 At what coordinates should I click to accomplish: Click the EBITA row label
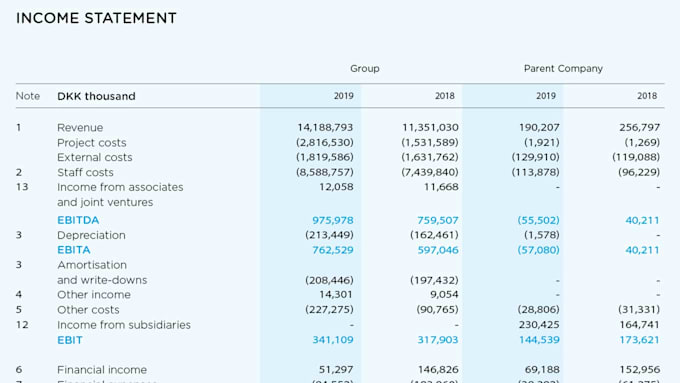pos(74,250)
